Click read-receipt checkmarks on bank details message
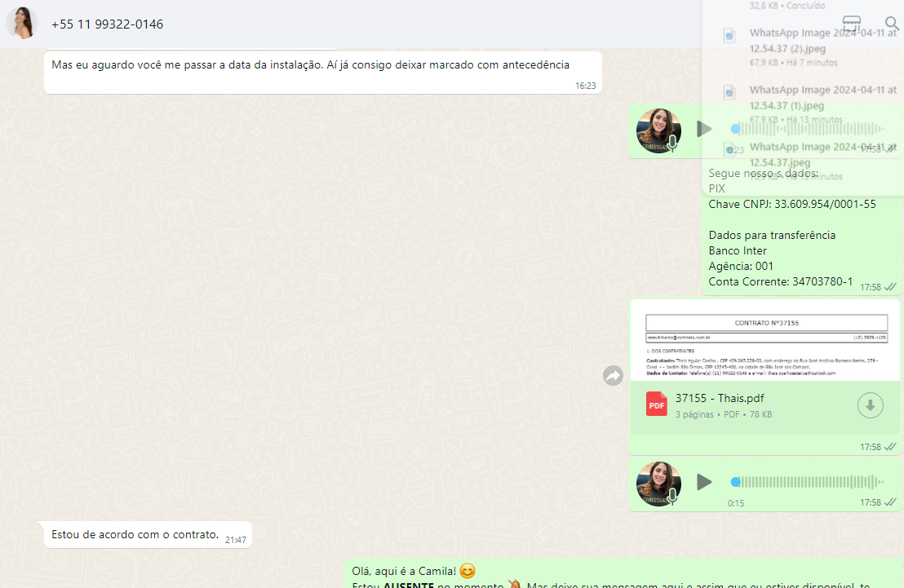Image resolution: width=904 pixels, height=588 pixels. click(890, 287)
